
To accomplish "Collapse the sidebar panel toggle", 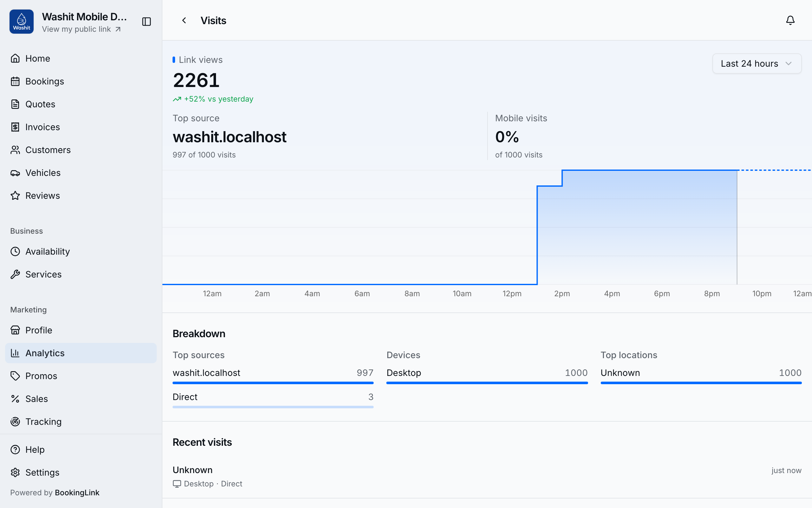I will point(147,22).
